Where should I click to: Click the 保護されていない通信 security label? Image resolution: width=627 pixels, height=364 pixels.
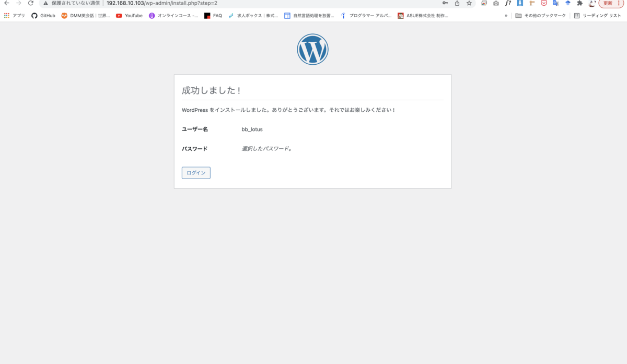click(x=75, y=3)
